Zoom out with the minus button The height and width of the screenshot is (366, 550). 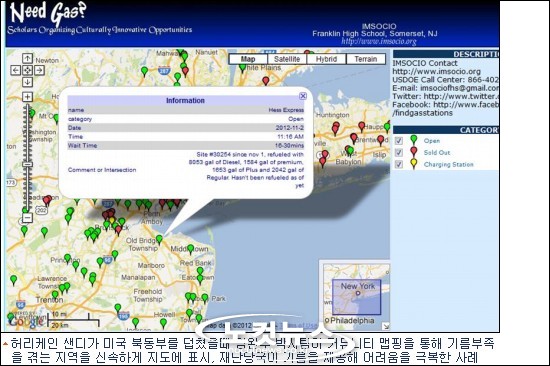point(27,218)
